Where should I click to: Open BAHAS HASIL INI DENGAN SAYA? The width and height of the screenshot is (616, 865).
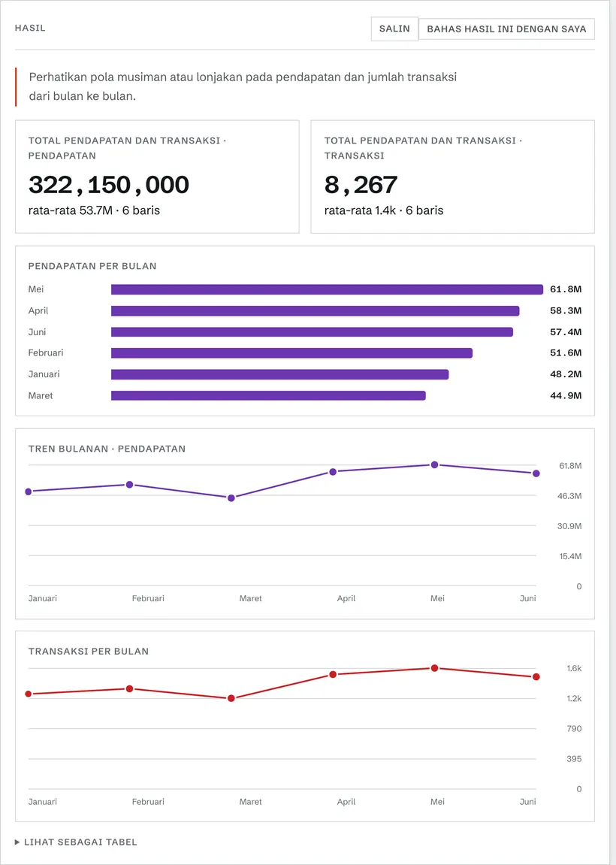(x=506, y=29)
